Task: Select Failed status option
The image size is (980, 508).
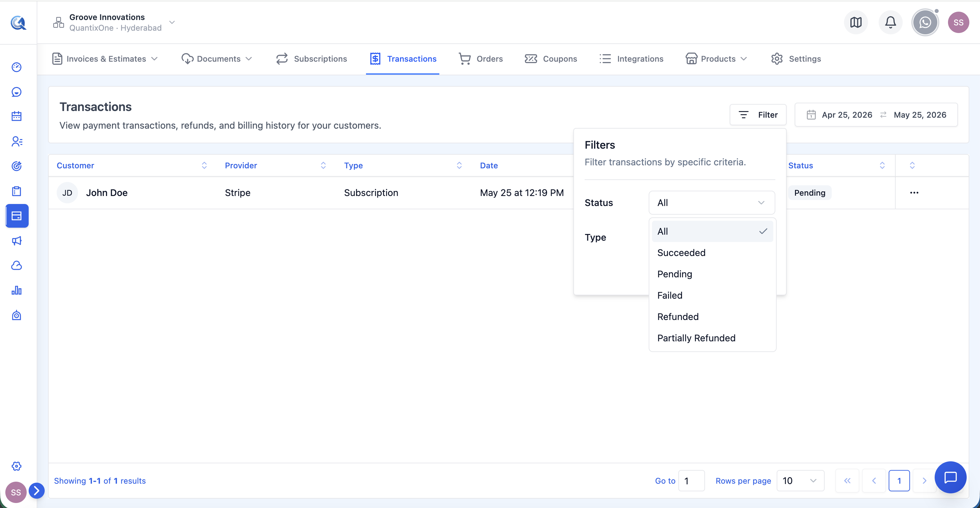Action: 712,295
